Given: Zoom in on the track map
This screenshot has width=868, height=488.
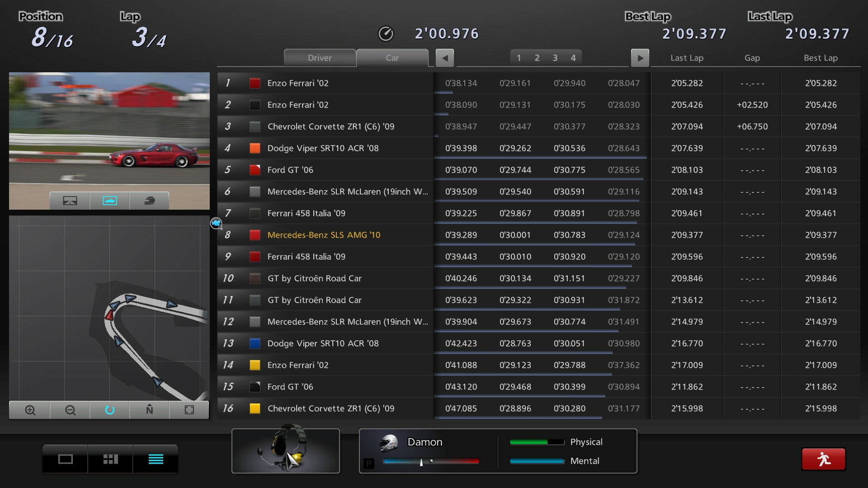Looking at the screenshot, I should 29,410.
